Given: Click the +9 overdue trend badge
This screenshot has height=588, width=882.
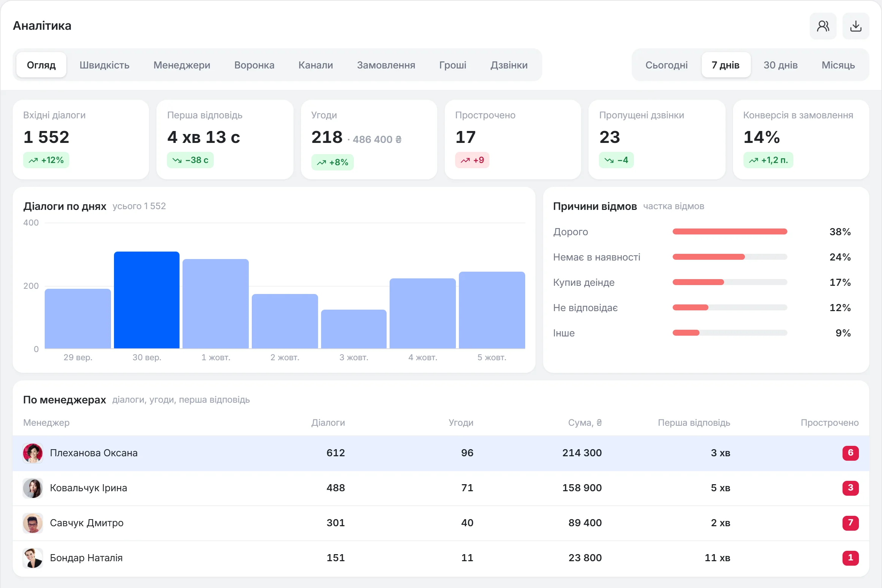Looking at the screenshot, I should (472, 160).
